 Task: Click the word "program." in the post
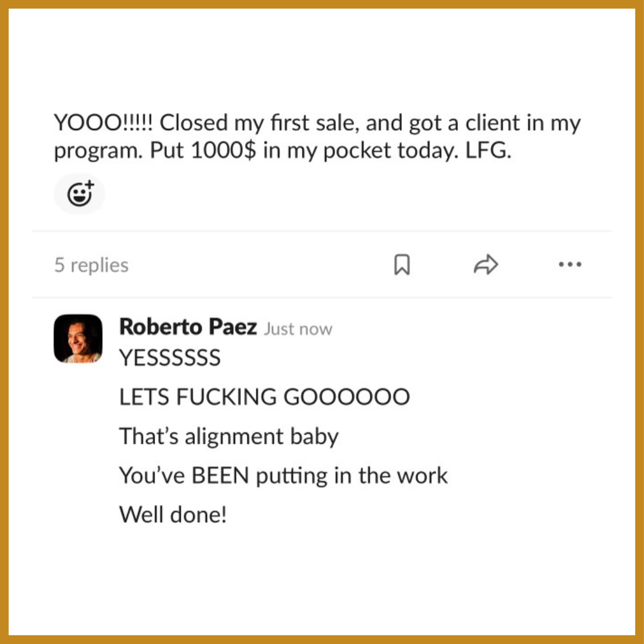[x=98, y=152]
